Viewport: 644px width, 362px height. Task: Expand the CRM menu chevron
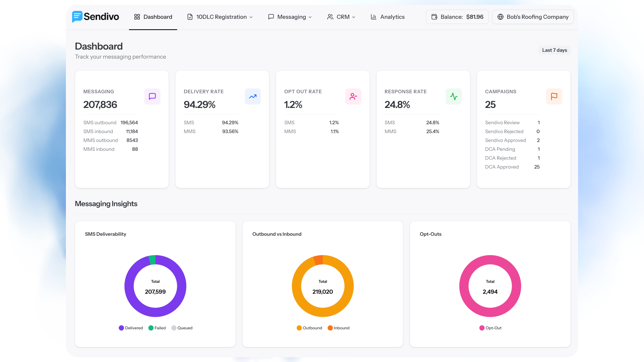(x=353, y=17)
